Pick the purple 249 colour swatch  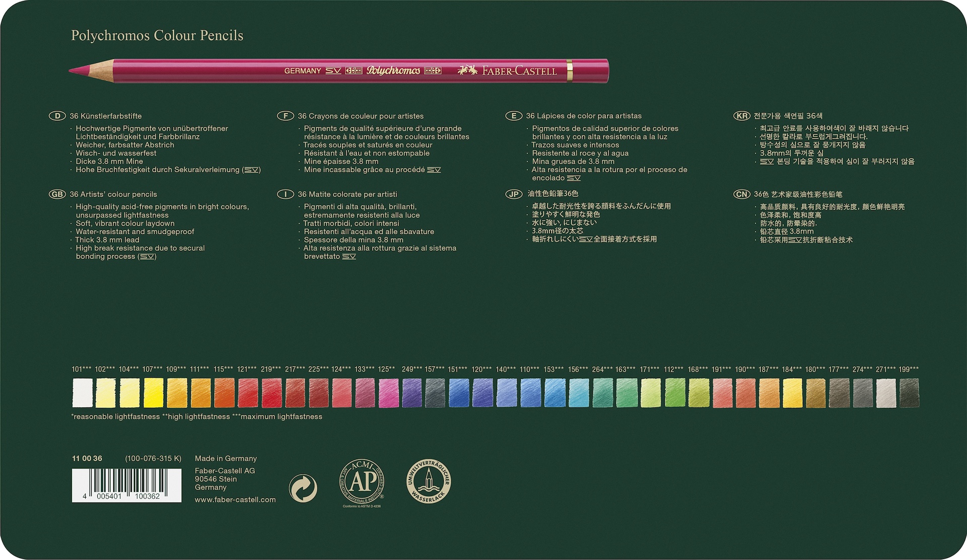(412, 393)
